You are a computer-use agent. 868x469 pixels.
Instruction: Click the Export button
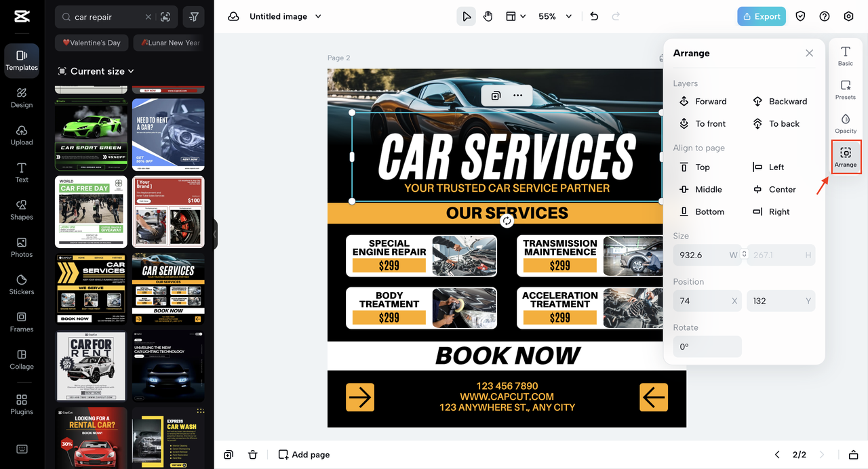pyautogui.click(x=762, y=16)
